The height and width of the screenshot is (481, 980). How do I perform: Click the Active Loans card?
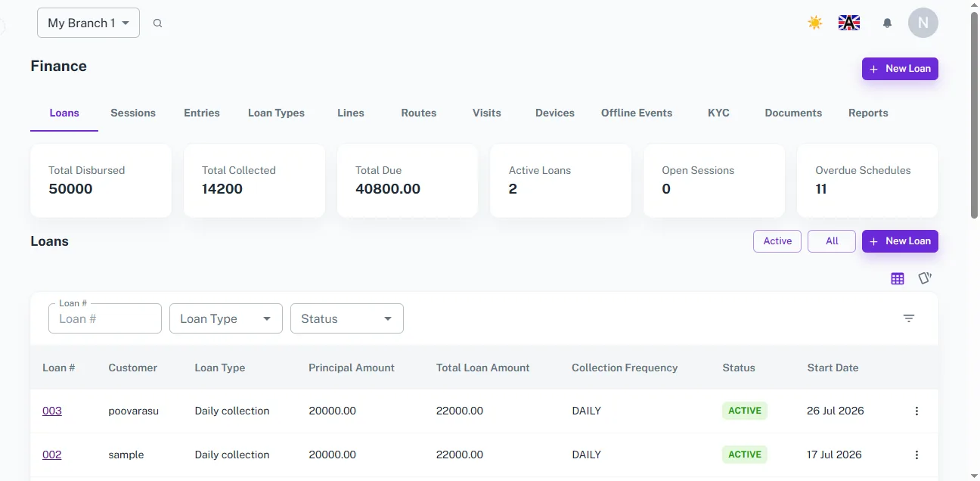pos(561,181)
